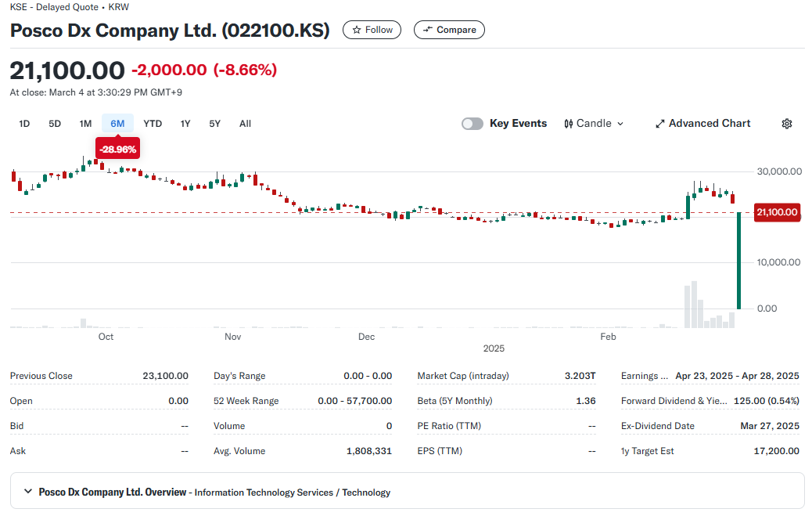Click the Feb label on the chart axis
This screenshot has height=516, width=812.
[608, 337]
